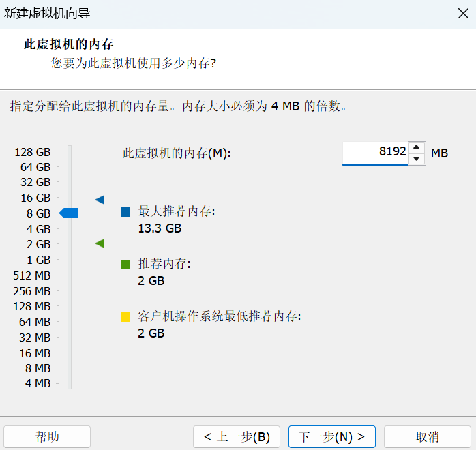Image resolution: width=476 pixels, height=450 pixels.
Task: Click the yellow minimum memory legend square
Action: point(125,316)
